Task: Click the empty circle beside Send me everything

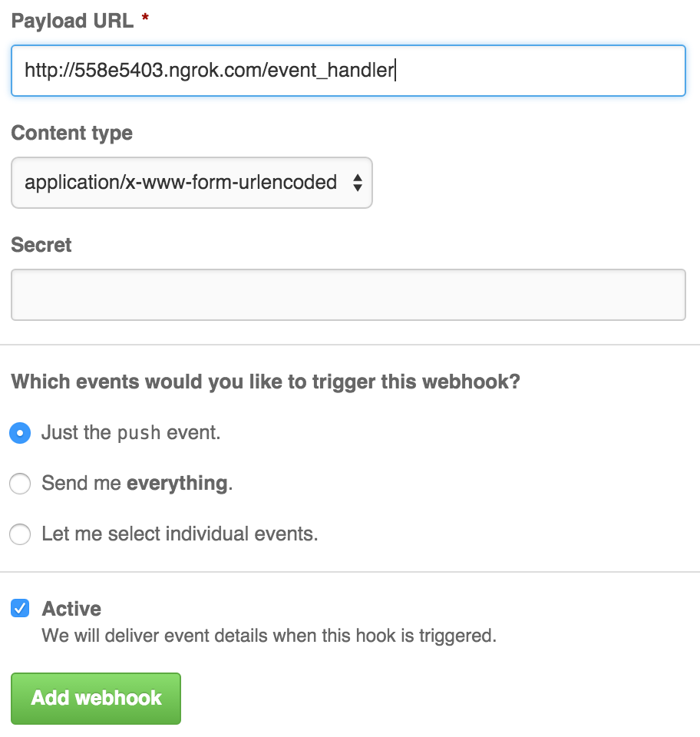Action: pyautogui.click(x=20, y=484)
